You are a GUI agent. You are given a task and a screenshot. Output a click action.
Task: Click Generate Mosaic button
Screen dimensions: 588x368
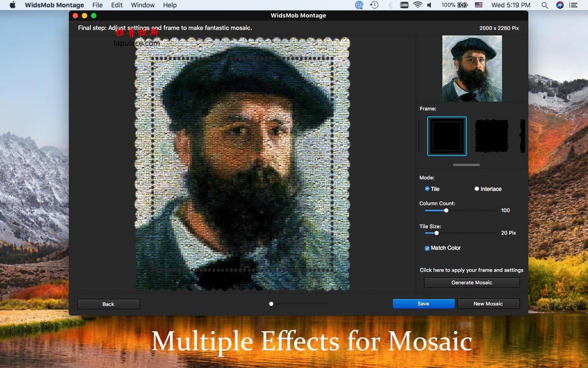[x=472, y=282]
